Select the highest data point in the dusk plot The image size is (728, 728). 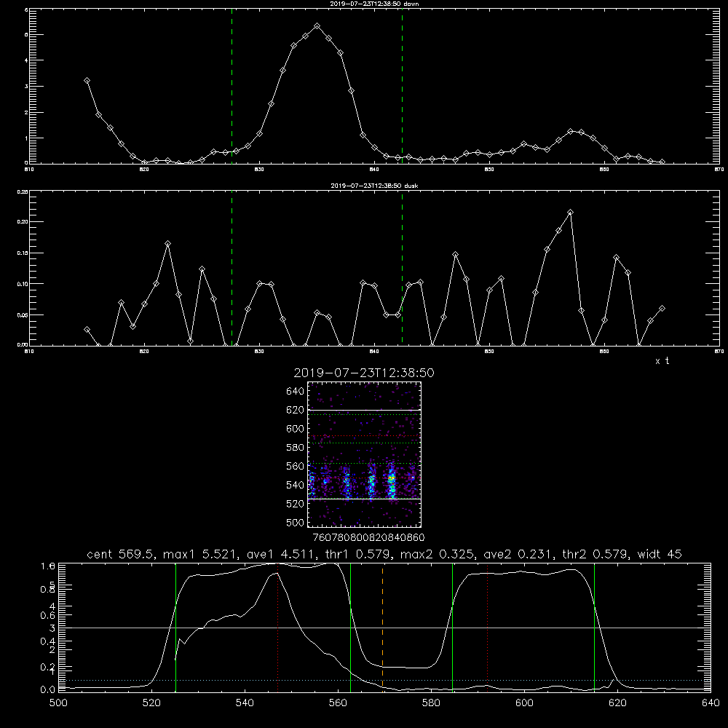571,212
